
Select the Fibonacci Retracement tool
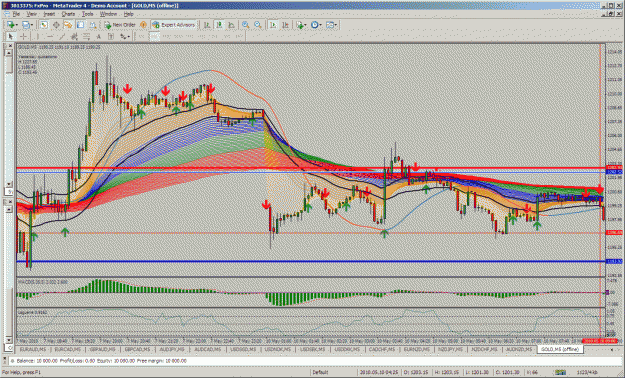[86, 37]
